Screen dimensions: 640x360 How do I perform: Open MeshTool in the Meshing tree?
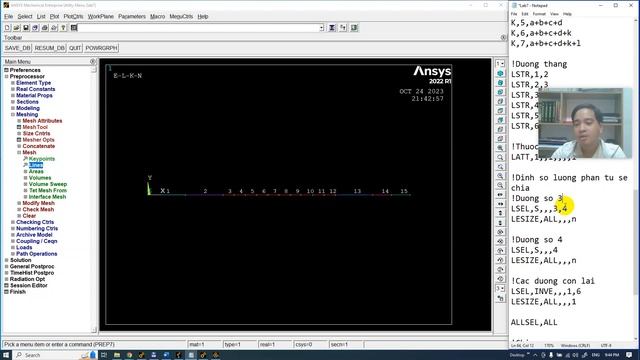point(35,127)
